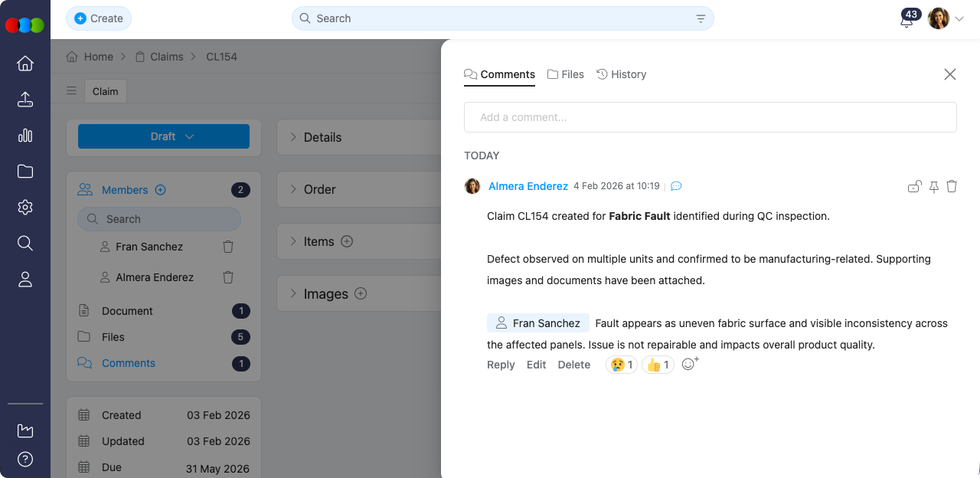This screenshot has width=980, height=478.
Task: Open the Files tab in the panel
Action: 565,74
